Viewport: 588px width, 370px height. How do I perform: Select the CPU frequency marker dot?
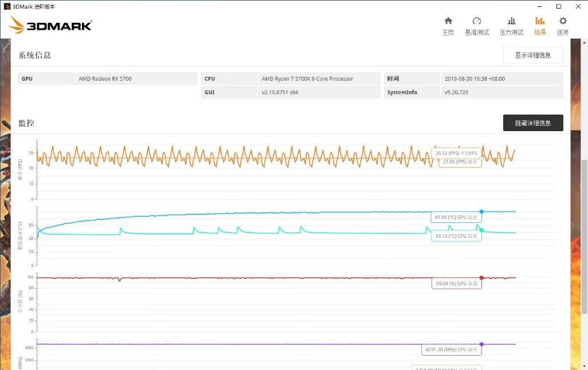click(x=481, y=344)
